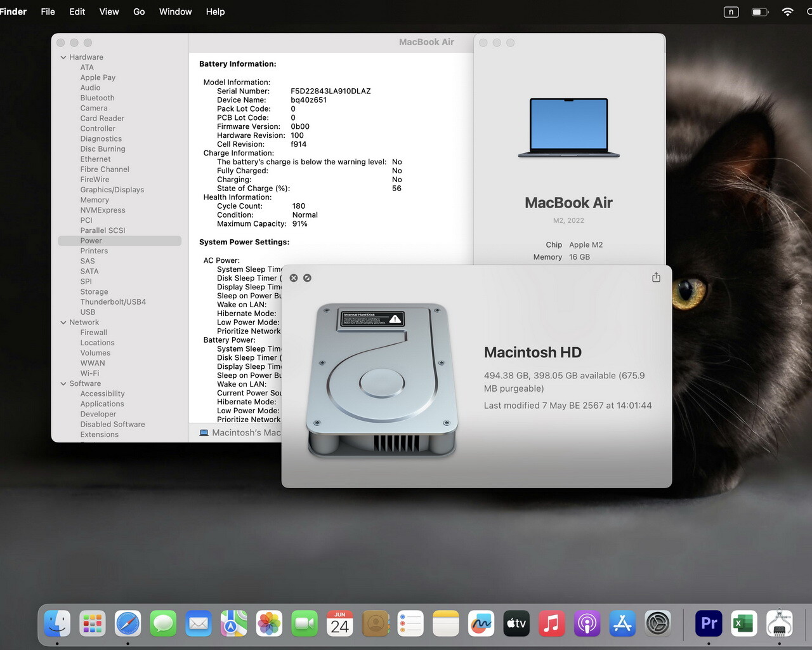This screenshot has width=812, height=650.
Task: Click the Macintosh HD drive image
Action: coord(382,381)
